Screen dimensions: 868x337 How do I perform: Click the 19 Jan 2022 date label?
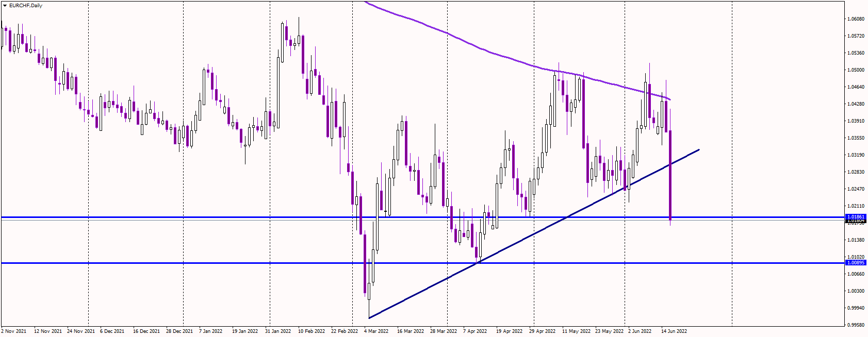coord(245,331)
